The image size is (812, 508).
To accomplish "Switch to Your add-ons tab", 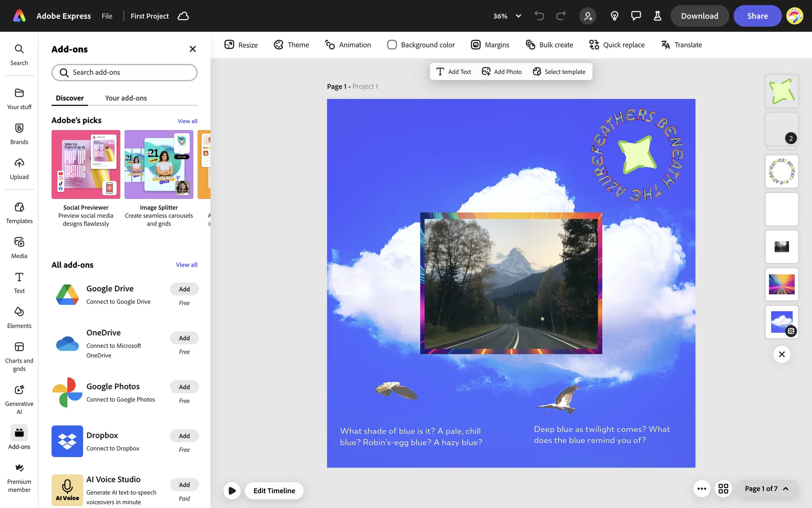I will (x=126, y=98).
